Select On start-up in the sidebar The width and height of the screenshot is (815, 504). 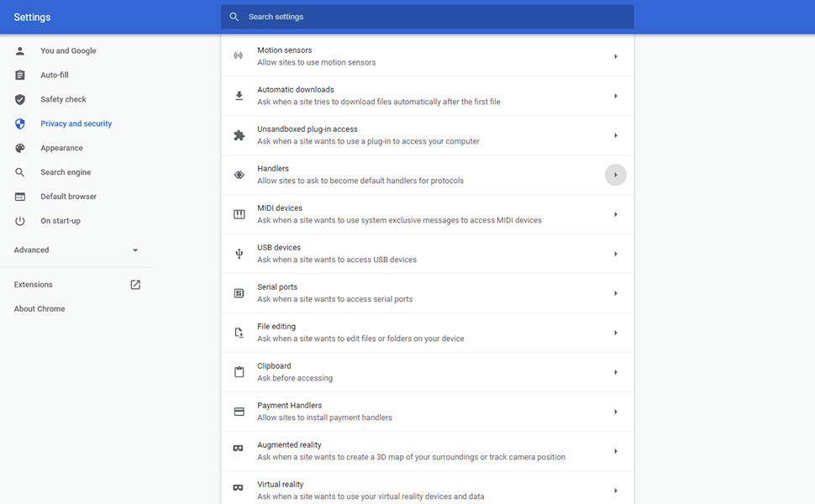(60, 221)
